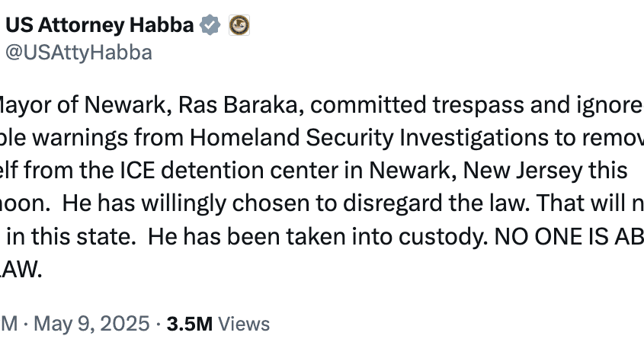Click the 3.5M view count
The width and height of the screenshot is (644, 355).
[x=190, y=324]
